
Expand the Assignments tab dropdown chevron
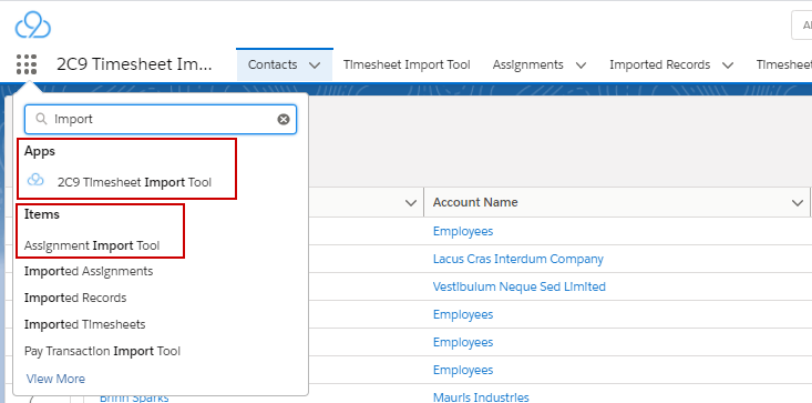click(x=581, y=65)
